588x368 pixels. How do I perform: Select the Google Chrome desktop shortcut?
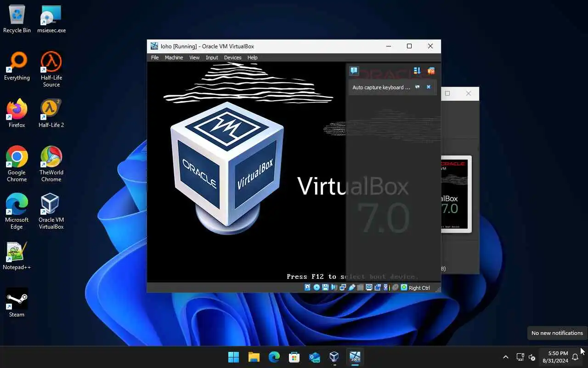point(17,164)
